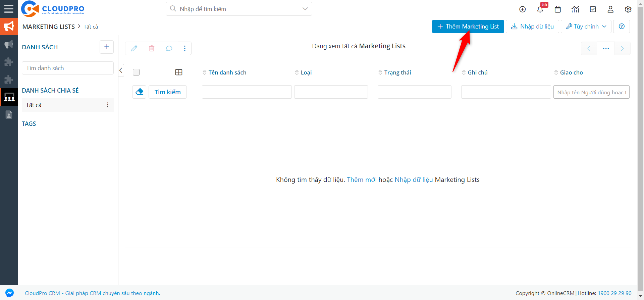
Task: Open the column layout grid icon
Action: [179, 72]
